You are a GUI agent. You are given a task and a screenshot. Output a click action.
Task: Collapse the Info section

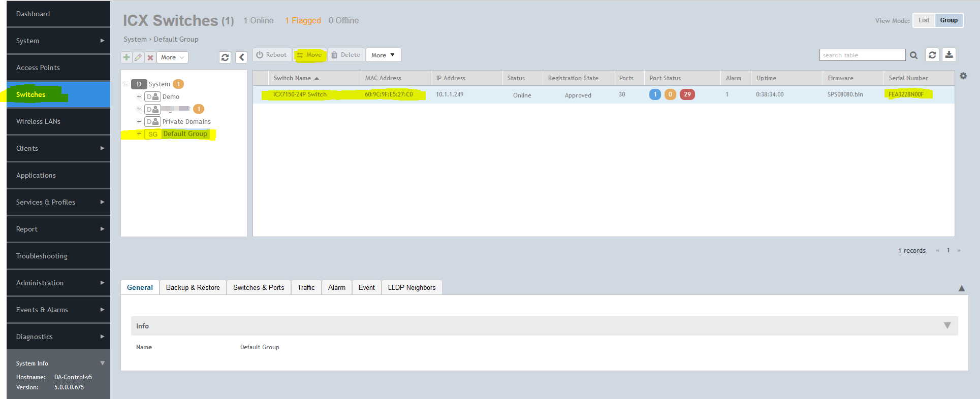tap(947, 326)
